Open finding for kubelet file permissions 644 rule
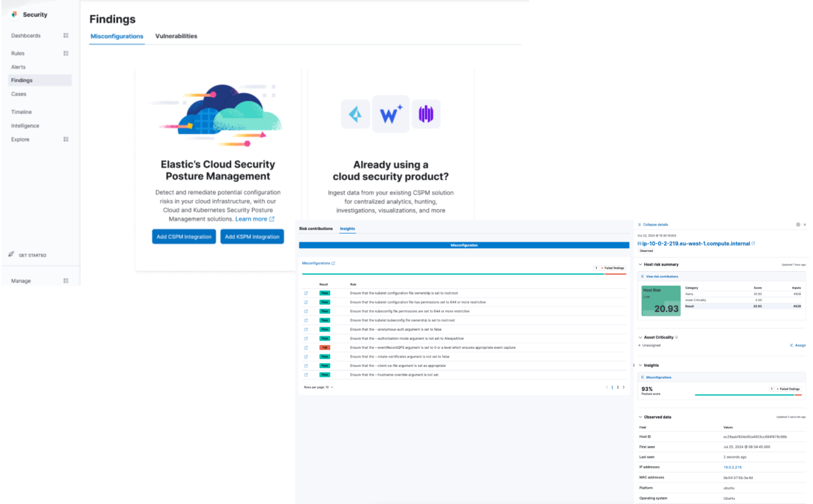813x504 pixels. (x=306, y=302)
